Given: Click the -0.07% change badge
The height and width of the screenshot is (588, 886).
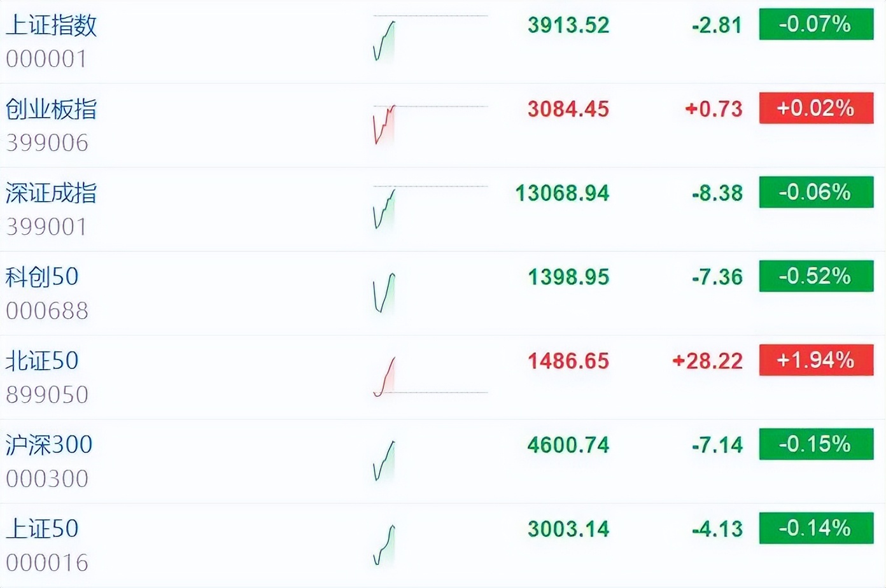Looking at the screenshot, I should point(815,26).
